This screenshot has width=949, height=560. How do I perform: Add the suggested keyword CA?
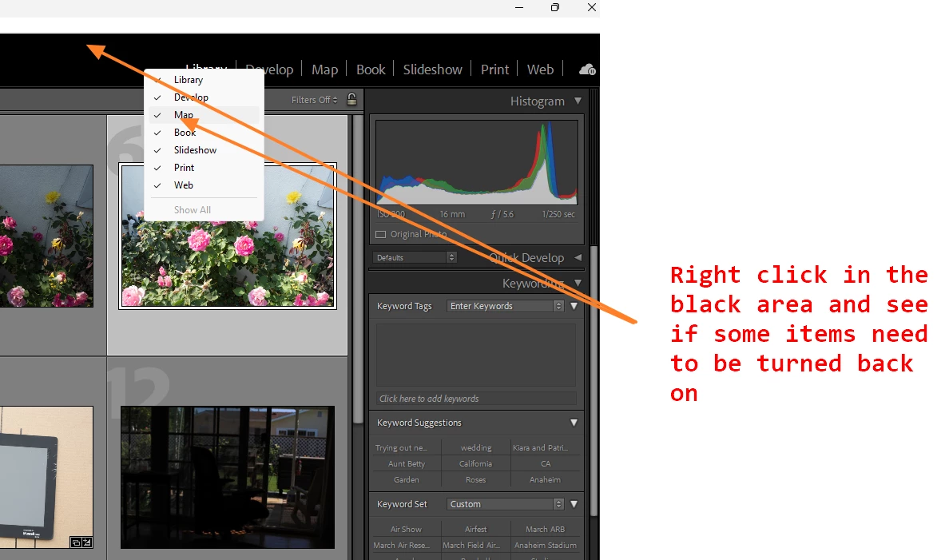coord(546,464)
